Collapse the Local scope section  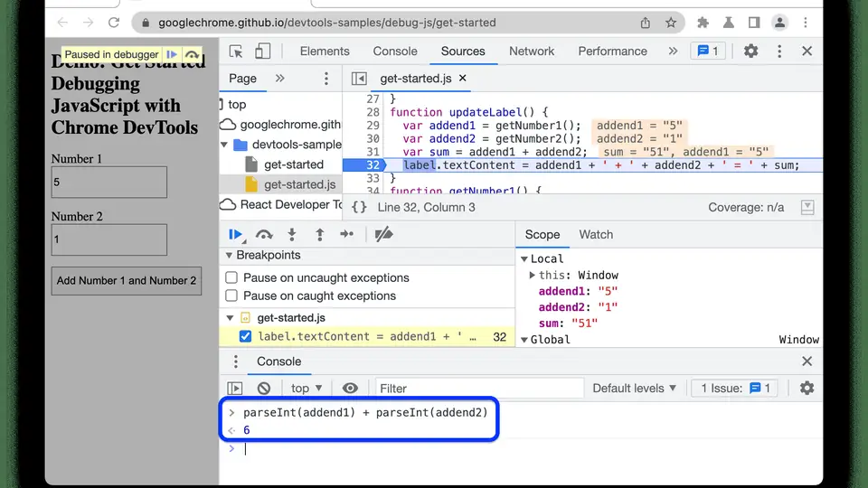pos(524,259)
